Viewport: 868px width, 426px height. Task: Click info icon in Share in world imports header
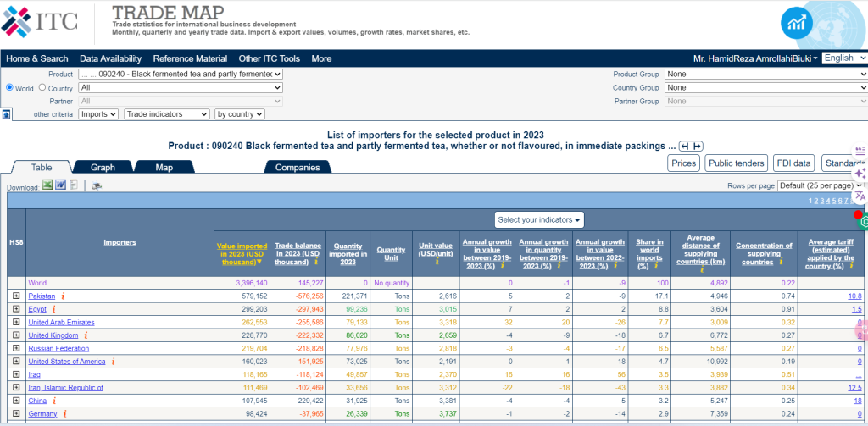657,266
